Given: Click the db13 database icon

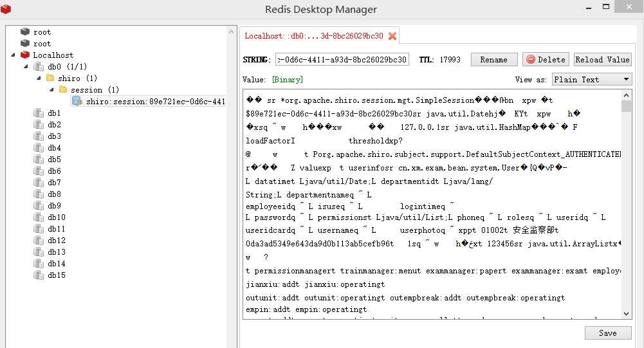Looking at the screenshot, I should [39, 252].
